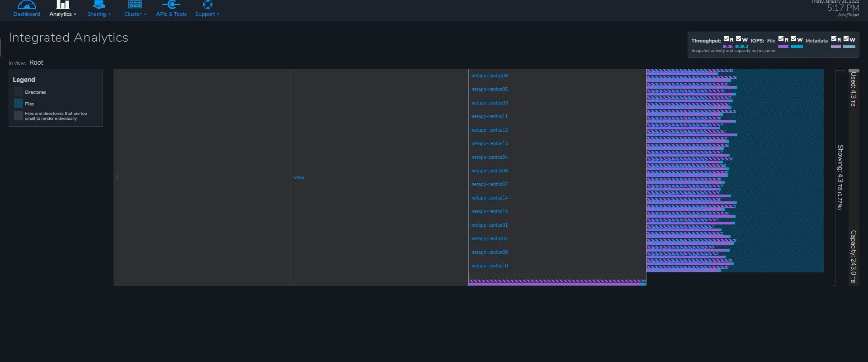Screen dimensions: 868x362
Task: Go to the Dashboard page
Action: [x=27, y=14]
